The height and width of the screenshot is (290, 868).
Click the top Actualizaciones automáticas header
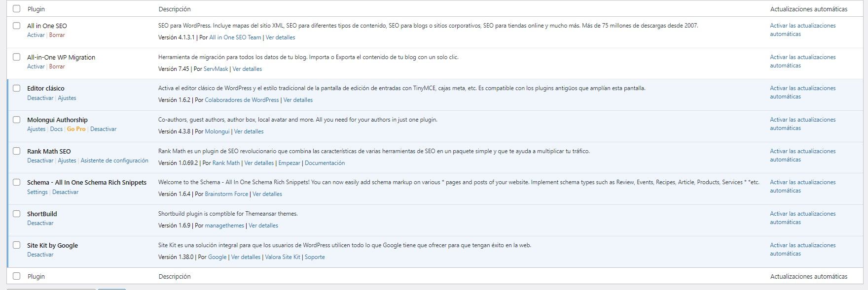pos(809,9)
